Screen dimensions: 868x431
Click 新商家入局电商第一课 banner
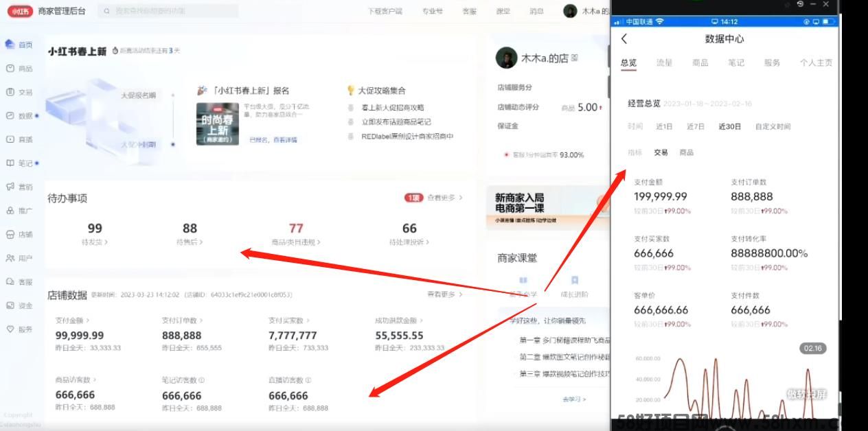(x=548, y=206)
